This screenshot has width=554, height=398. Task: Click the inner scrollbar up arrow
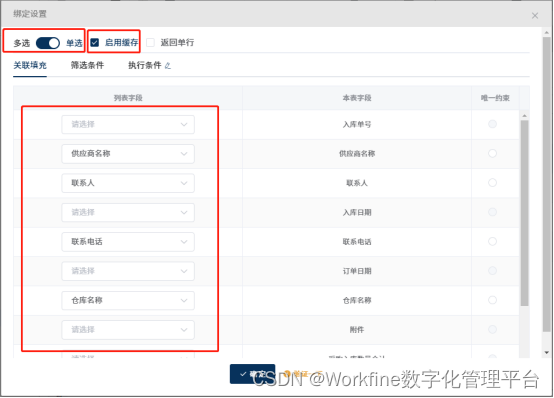524,116
